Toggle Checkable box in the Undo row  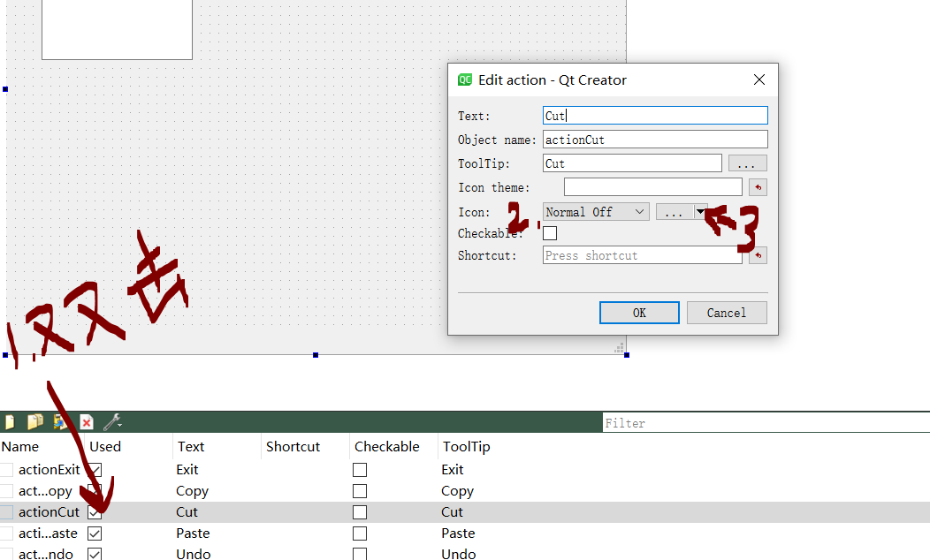(360, 554)
